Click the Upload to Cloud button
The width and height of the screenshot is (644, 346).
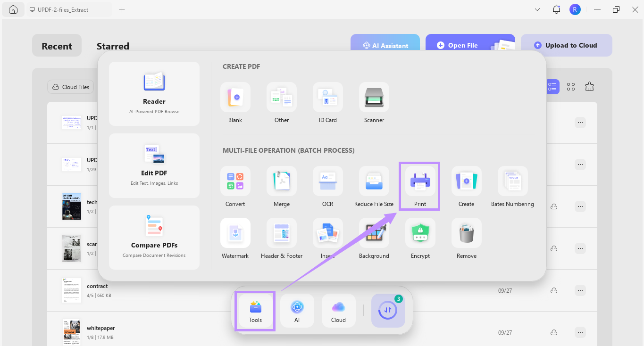566,45
